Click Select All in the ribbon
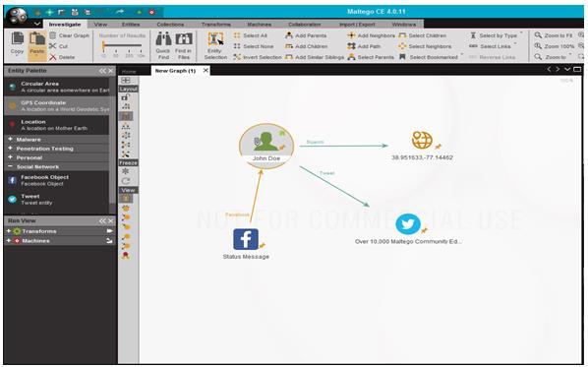The image size is (588, 367). pos(250,35)
